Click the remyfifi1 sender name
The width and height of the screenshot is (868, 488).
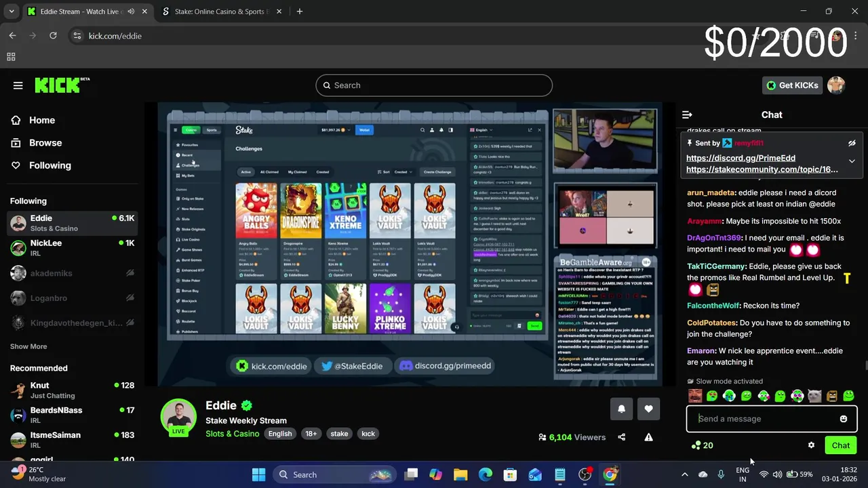(748, 143)
